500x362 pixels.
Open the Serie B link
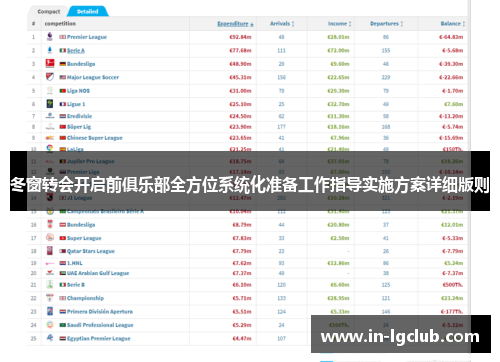point(76,285)
